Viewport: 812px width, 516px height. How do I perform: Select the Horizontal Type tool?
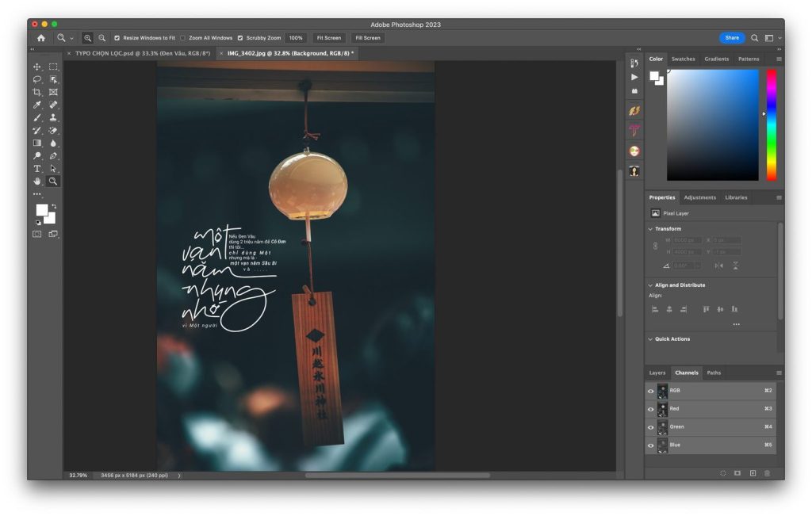36,169
